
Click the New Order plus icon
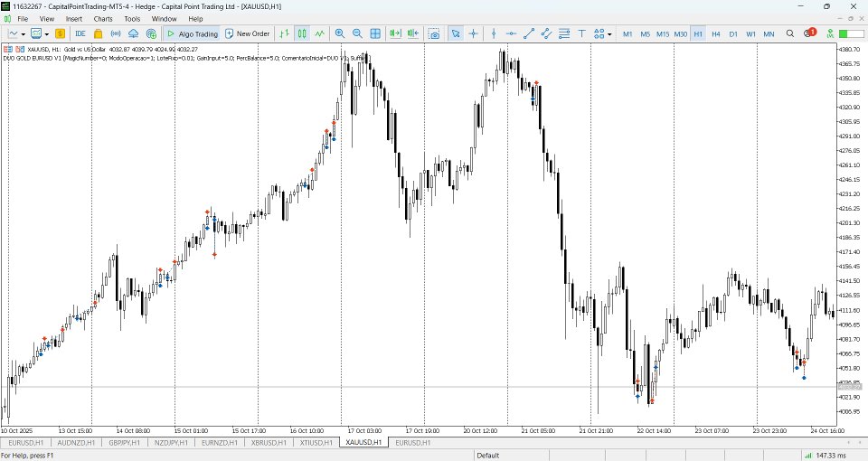pyautogui.click(x=229, y=33)
